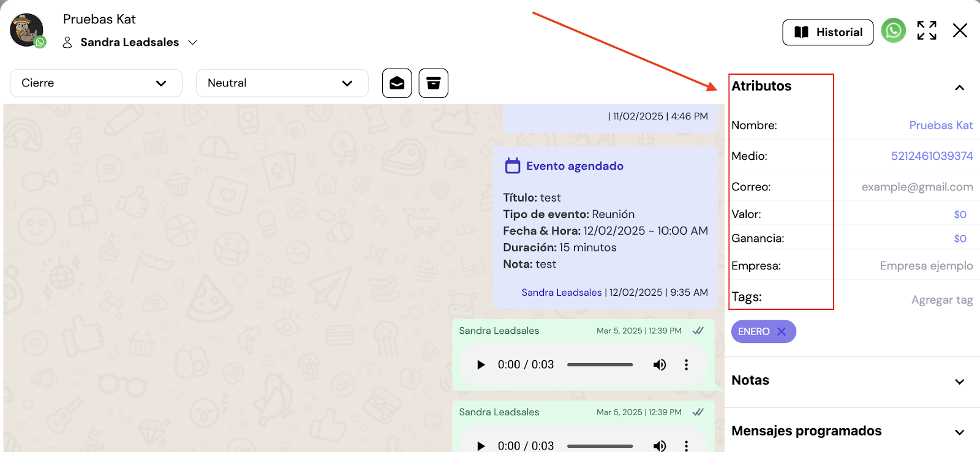980x452 pixels.
Task: Play the first audio message
Action: coord(481,365)
